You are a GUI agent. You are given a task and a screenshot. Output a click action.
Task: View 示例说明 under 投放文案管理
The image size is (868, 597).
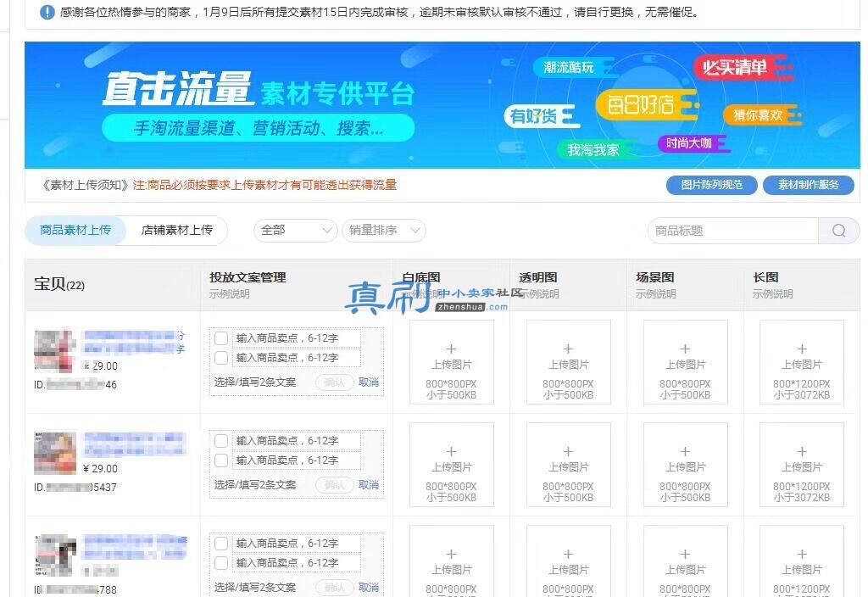tap(229, 294)
